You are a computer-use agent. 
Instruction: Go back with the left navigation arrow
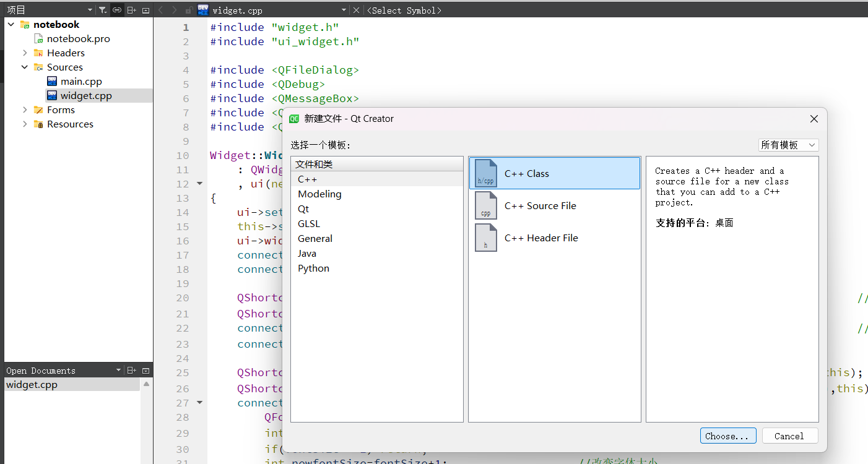161,10
